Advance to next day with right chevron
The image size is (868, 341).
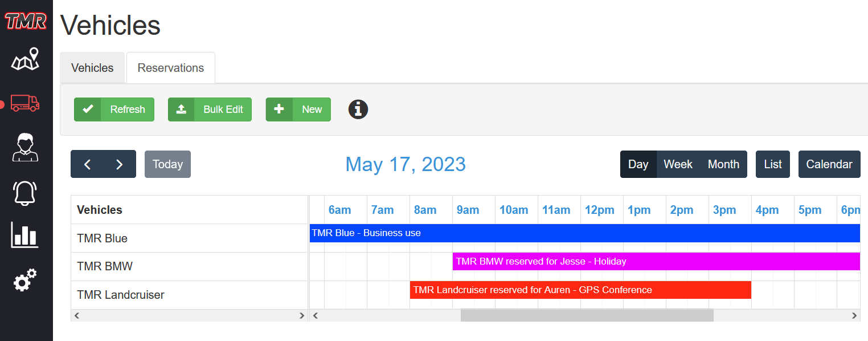[120, 164]
